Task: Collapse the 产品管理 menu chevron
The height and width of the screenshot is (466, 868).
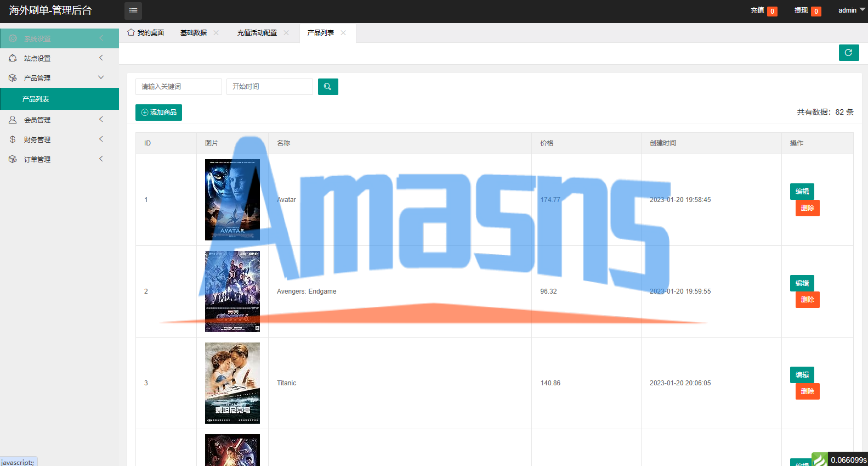Action: click(101, 77)
